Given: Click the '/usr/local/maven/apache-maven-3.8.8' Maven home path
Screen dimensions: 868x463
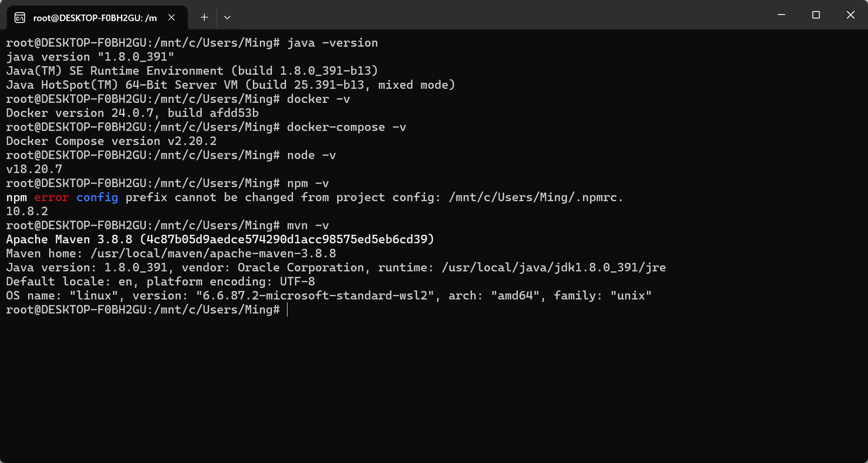Looking at the screenshot, I should coord(213,254).
